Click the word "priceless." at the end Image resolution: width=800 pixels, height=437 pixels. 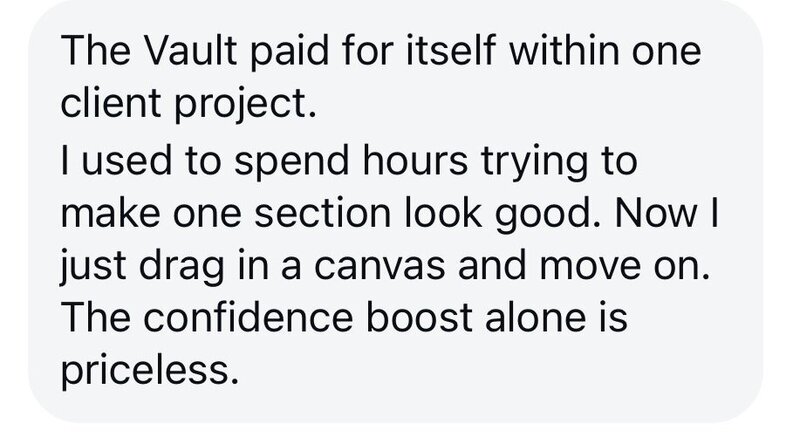(149, 369)
